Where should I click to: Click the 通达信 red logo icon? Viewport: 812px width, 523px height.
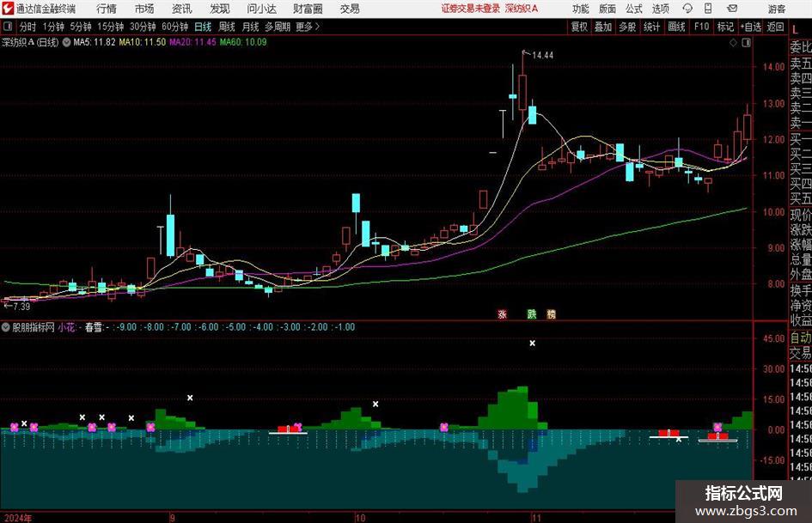coord(9,9)
